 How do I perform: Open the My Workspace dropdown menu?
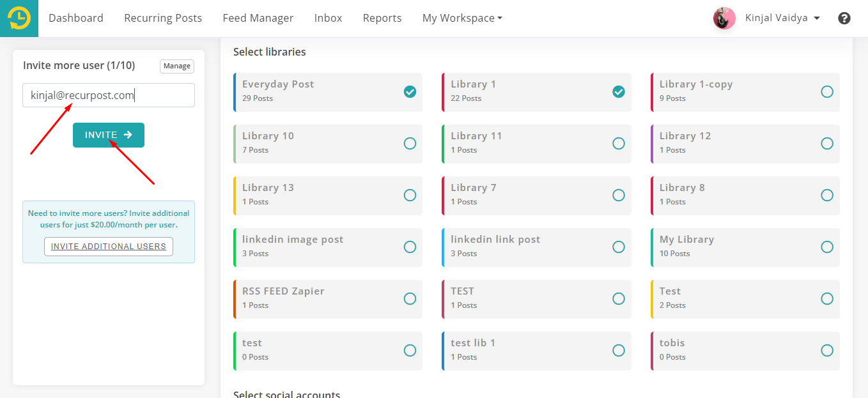[462, 18]
